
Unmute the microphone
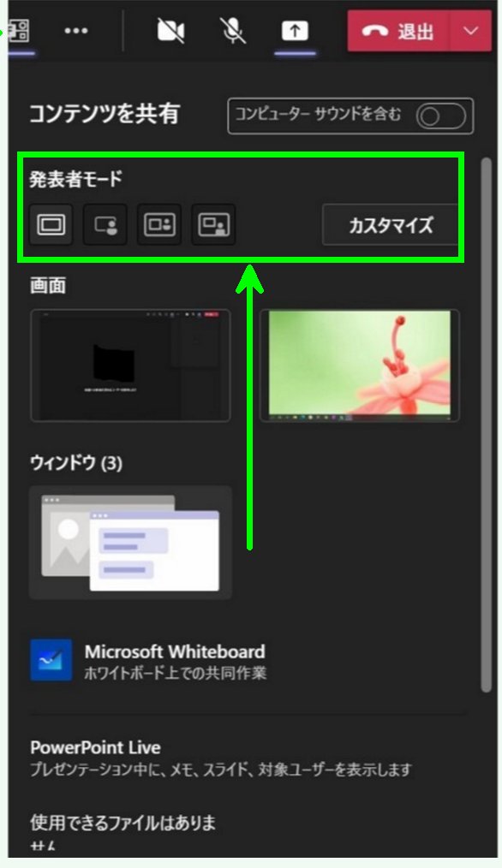pyautogui.click(x=234, y=31)
